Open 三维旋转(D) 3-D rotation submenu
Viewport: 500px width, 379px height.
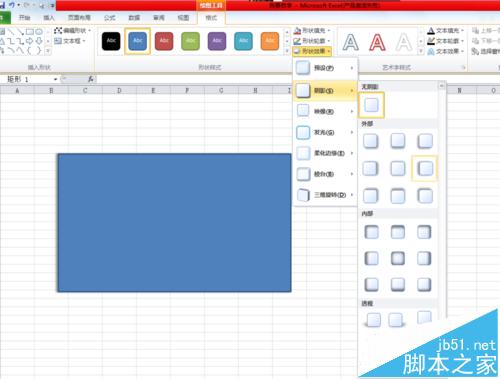(x=325, y=195)
